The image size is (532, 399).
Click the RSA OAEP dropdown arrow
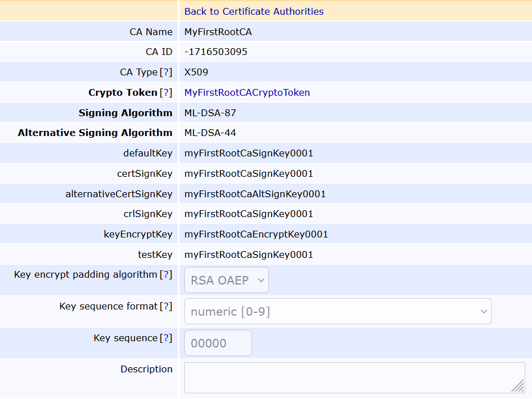pos(260,279)
